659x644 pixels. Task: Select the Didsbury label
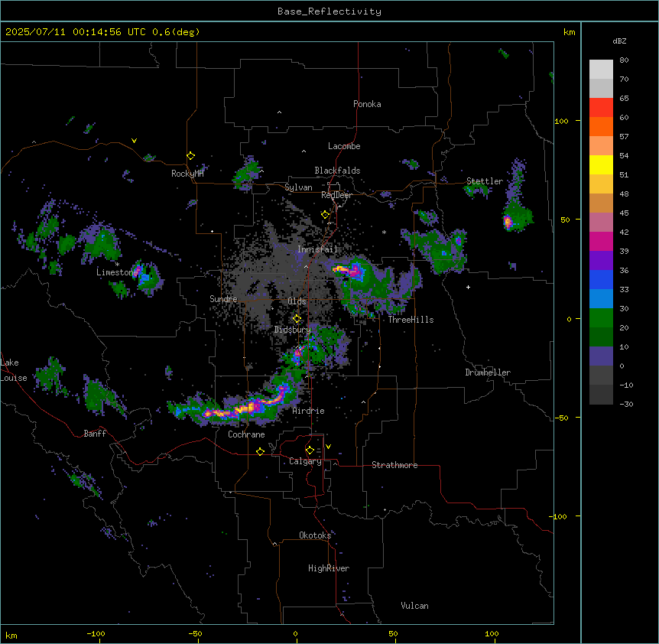[x=293, y=330]
